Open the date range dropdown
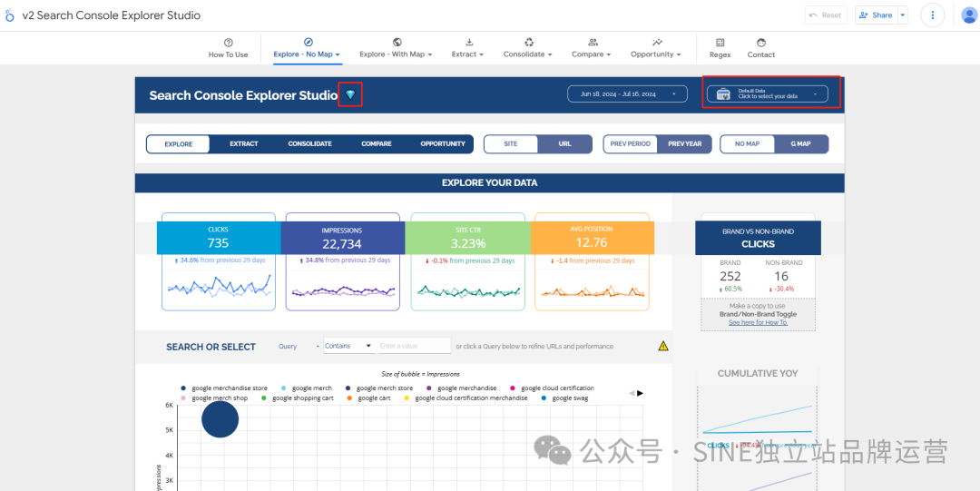 pyautogui.click(x=628, y=93)
